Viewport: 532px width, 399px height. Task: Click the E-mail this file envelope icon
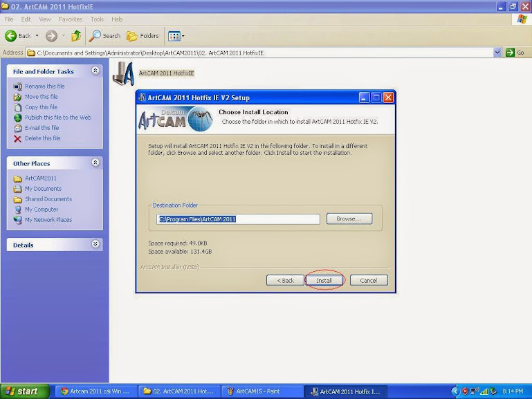[x=17, y=128]
